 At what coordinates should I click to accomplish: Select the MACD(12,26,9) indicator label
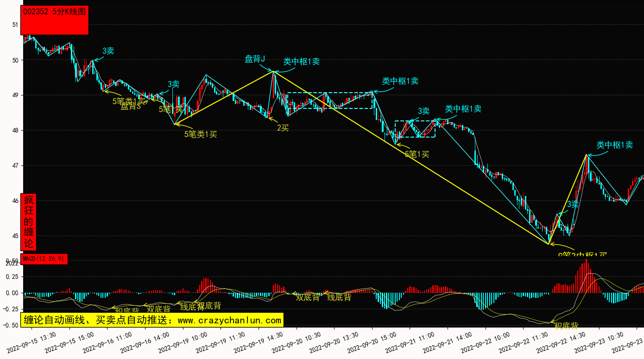[44, 258]
